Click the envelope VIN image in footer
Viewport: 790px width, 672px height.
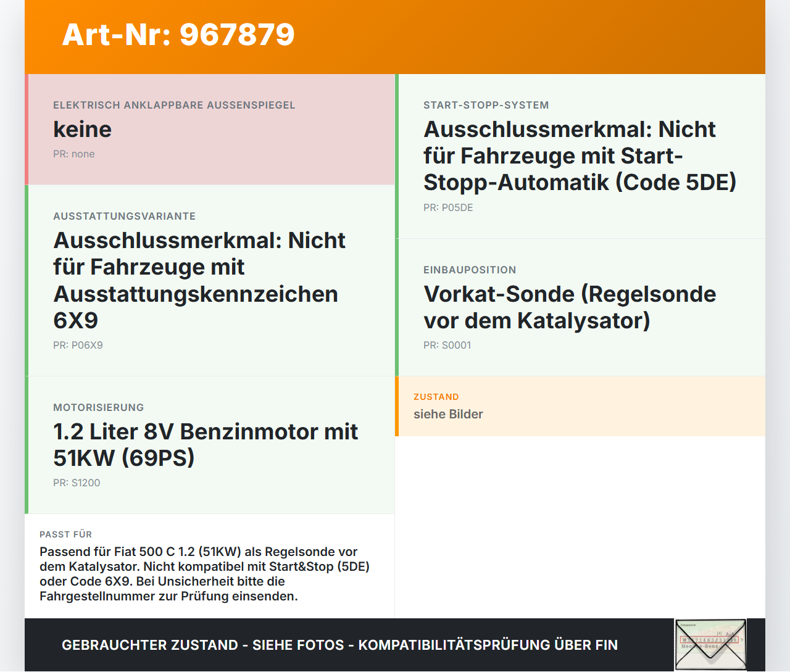coord(710,645)
